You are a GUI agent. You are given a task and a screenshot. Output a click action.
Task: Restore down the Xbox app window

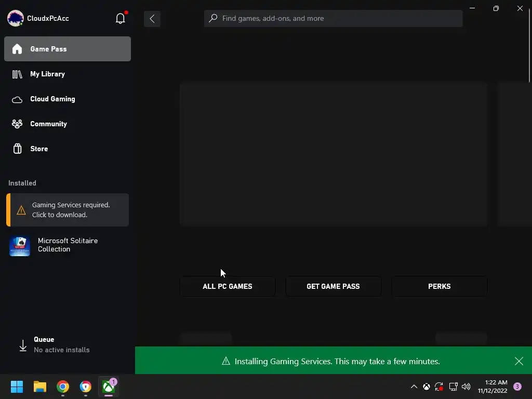point(496,8)
